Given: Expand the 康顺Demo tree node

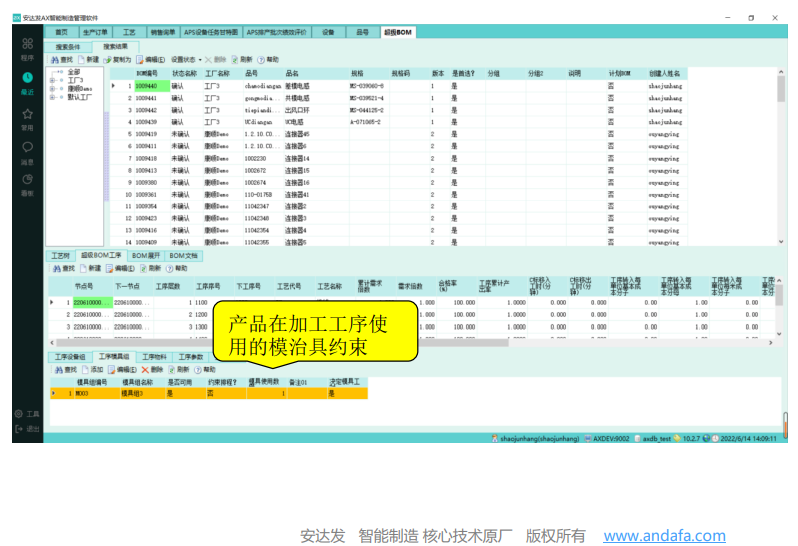Looking at the screenshot, I should 53,88.
